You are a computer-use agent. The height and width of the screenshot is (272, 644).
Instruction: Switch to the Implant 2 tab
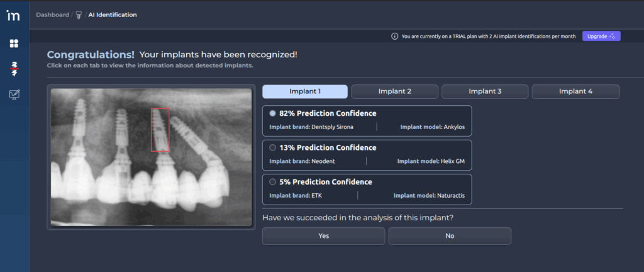click(394, 91)
